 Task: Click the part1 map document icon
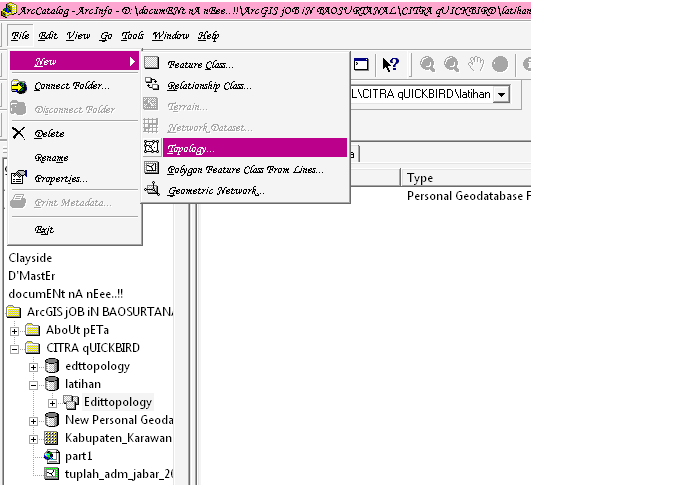pos(51,456)
